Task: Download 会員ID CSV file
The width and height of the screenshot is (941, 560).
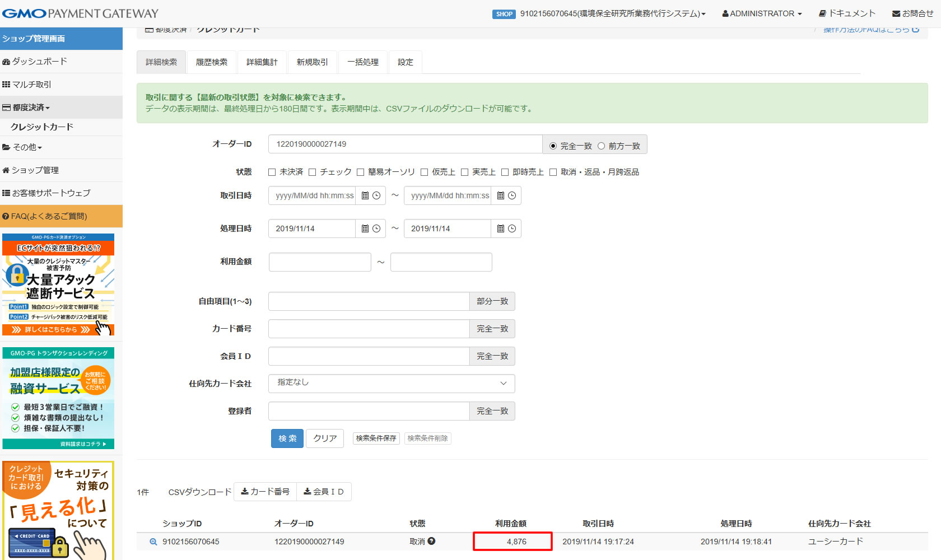Action: 324,492
